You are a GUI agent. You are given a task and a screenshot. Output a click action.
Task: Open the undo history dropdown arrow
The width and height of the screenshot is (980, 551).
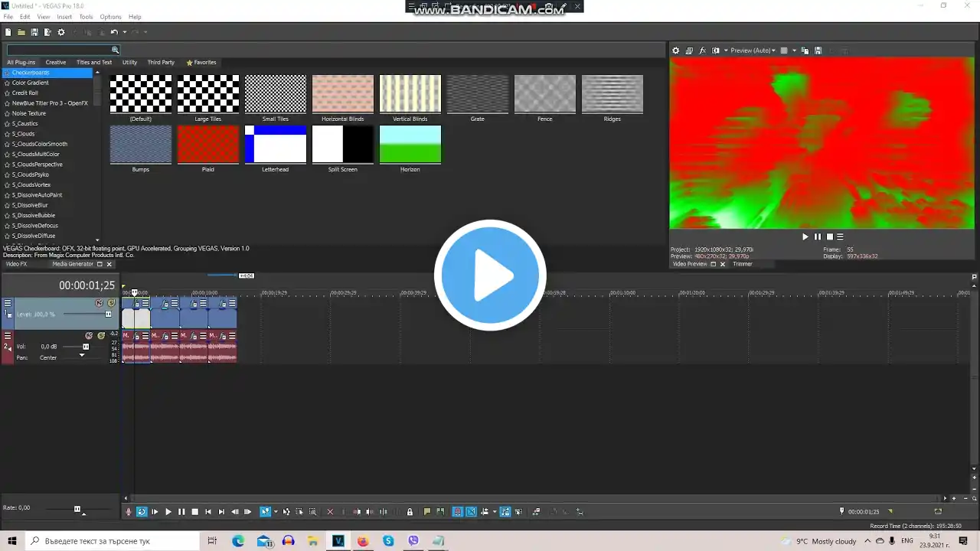[125, 32]
